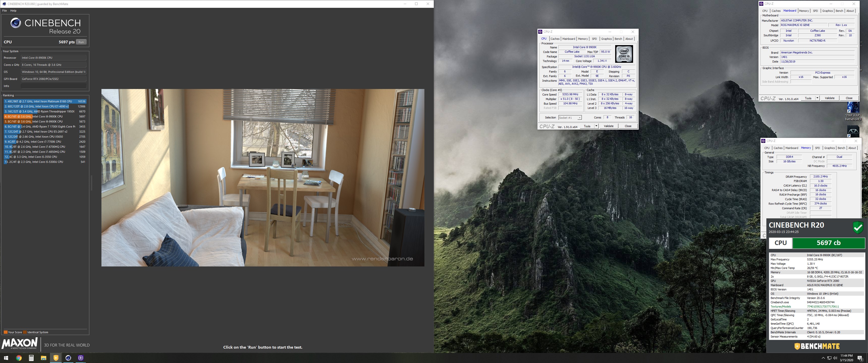Open the notification action center
Viewport: 868px width, 363px height.
tap(860, 358)
